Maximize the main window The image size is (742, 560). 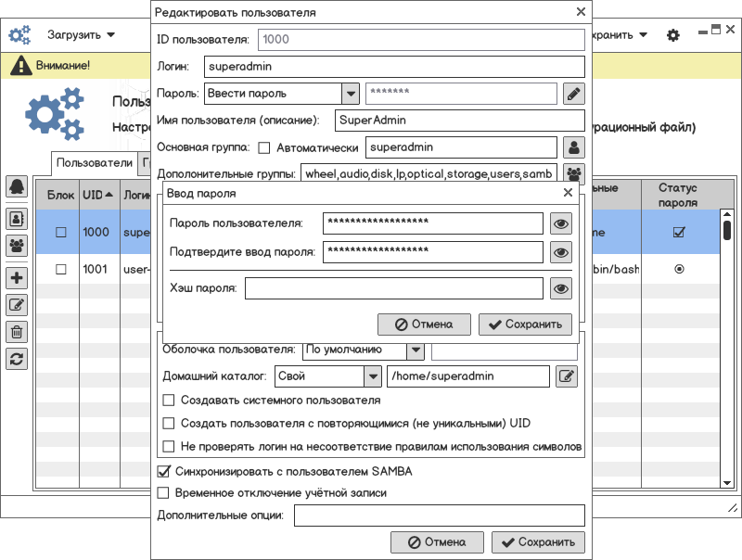click(716, 30)
